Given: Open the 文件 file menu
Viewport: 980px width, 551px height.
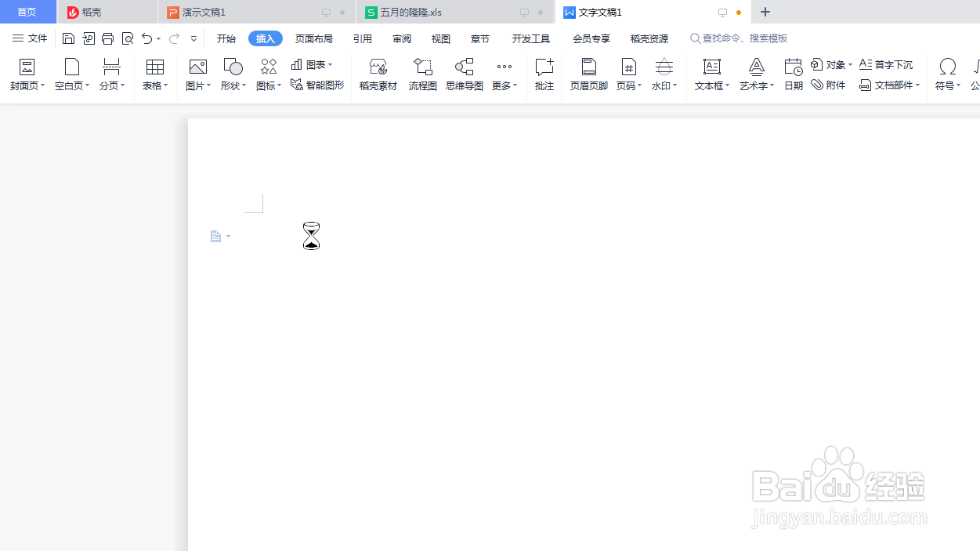Looking at the screenshot, I should coord(30,38).
